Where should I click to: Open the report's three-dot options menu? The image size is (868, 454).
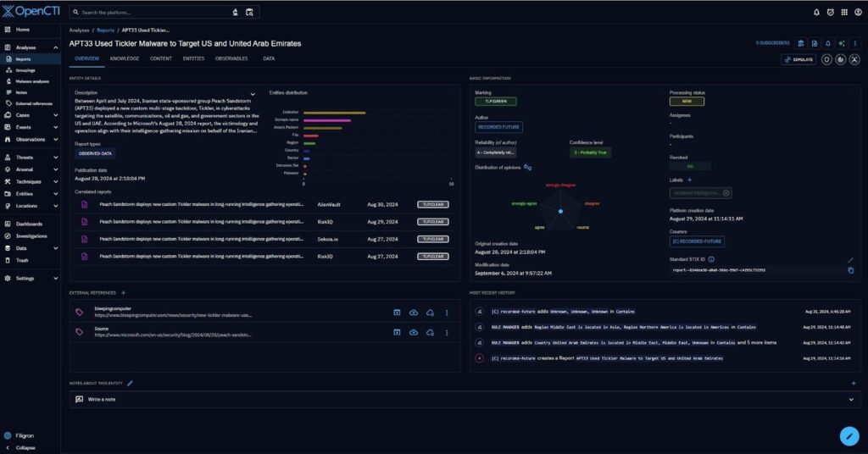coord(854,43)
